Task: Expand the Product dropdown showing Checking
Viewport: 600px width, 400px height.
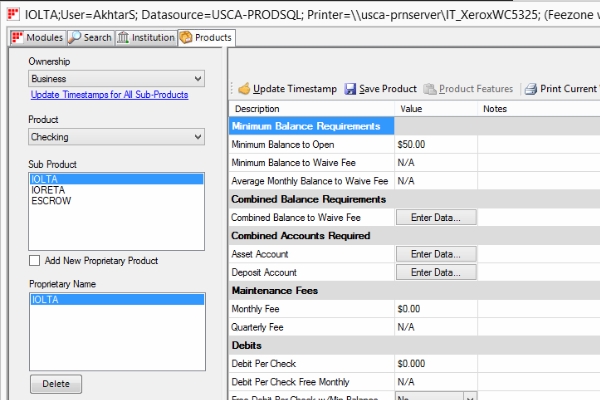Action: 116,137
